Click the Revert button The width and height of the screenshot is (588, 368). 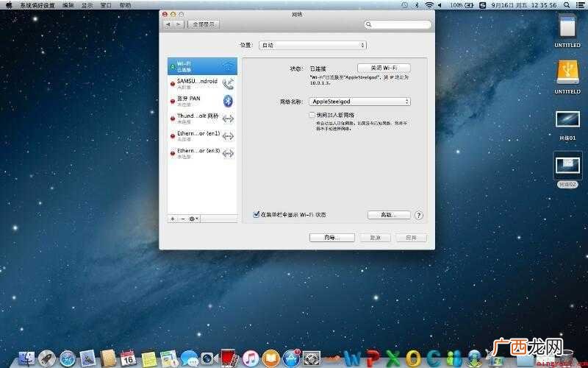pos(375,238)
